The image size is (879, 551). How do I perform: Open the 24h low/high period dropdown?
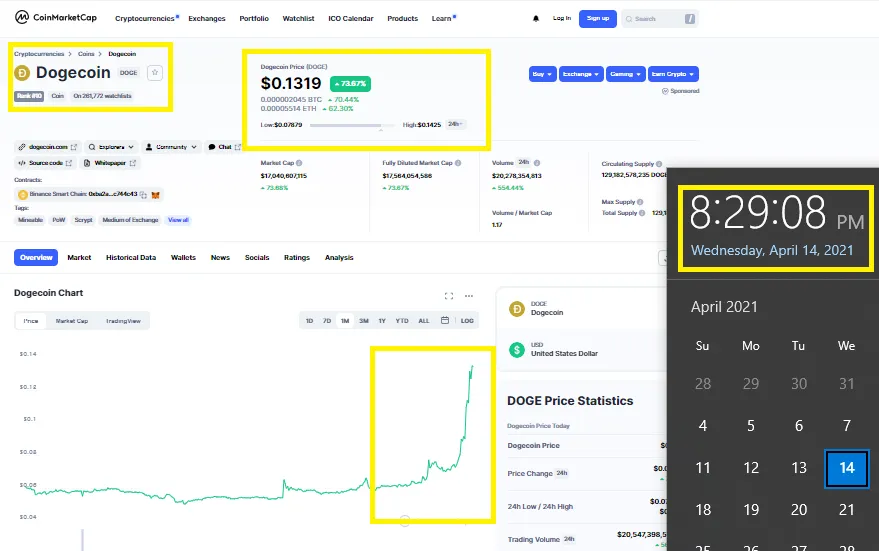click(x=455, y=124)
